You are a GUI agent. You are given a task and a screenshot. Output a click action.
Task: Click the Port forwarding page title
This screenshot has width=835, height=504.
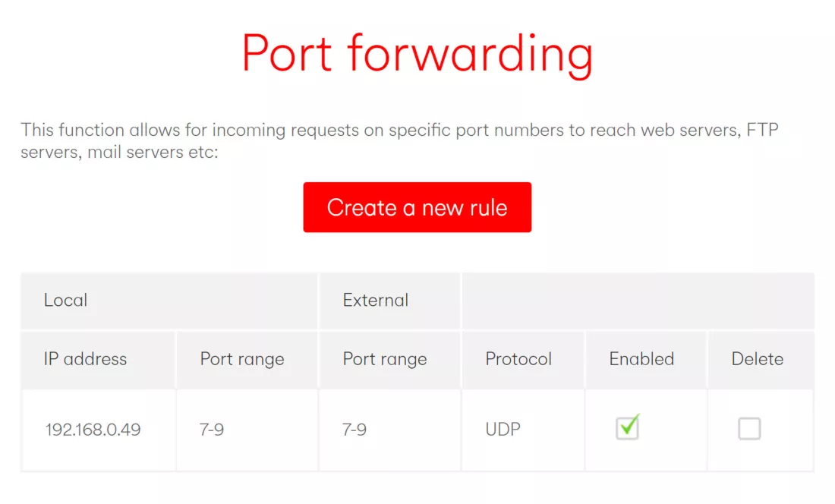tap(417, 54)
